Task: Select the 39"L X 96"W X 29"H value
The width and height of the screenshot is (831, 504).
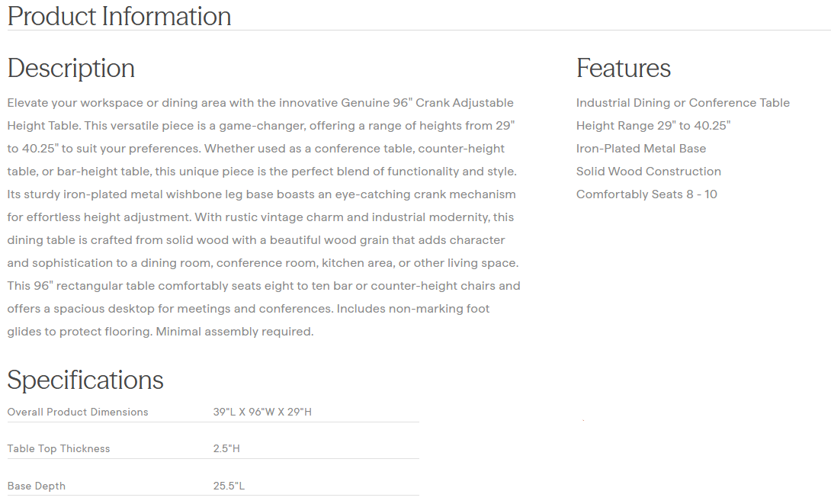Action: (262, 412)
